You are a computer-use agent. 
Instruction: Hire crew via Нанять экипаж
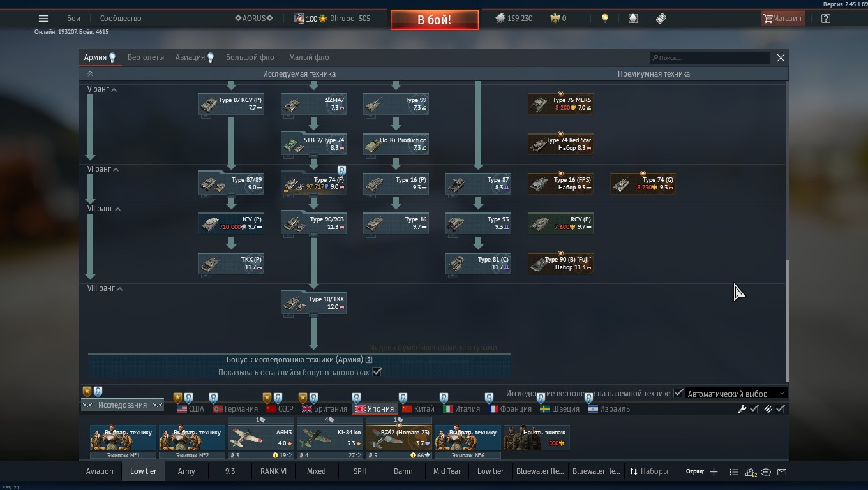536,438
